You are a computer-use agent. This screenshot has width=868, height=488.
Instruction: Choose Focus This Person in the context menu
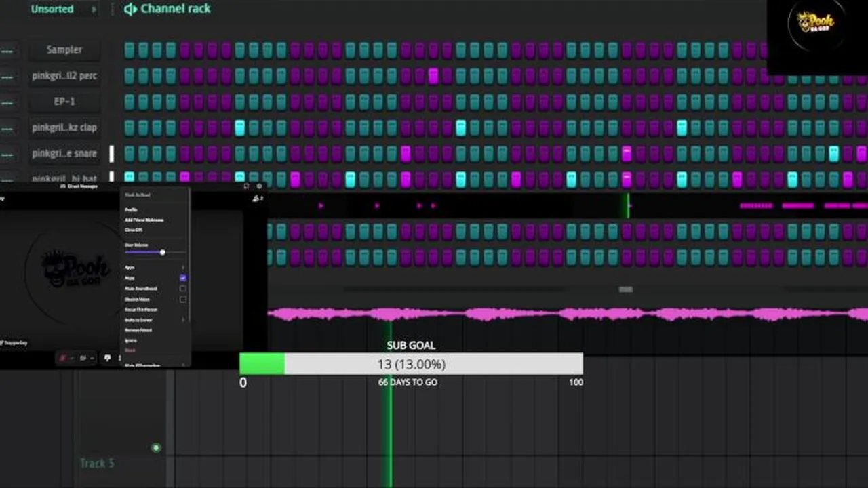141,310
